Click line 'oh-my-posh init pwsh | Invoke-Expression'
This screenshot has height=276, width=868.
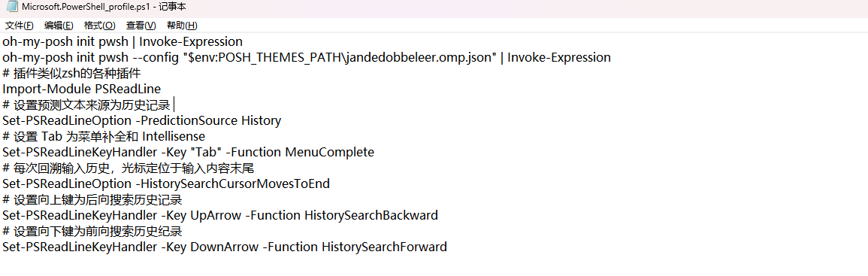122,41
